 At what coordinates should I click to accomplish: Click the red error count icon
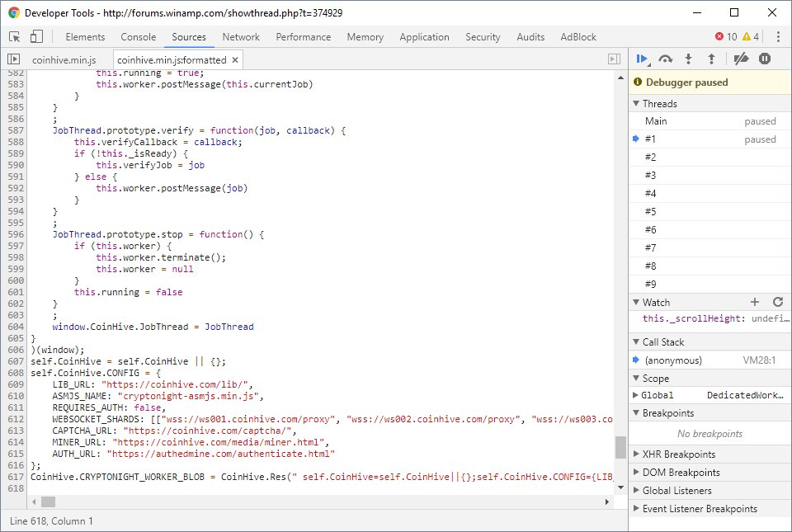tap(719, 36)
